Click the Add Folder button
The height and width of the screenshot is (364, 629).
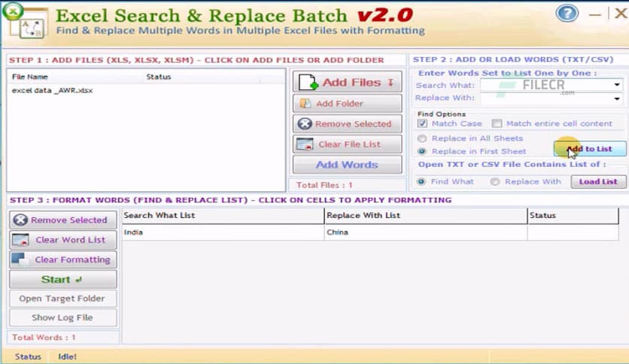click(x=348, y=104)
